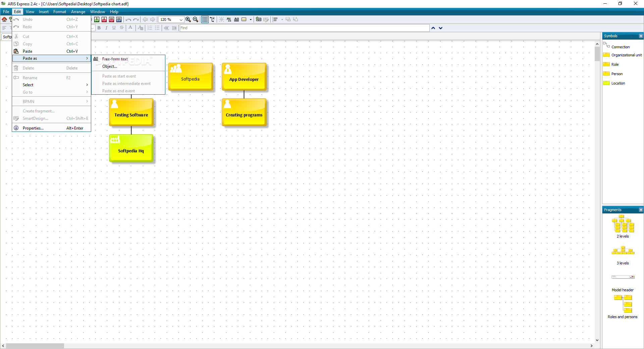Click the SmartDesign toolbar icon
Screen dimensions: 644x349
(x=266, y=19)
